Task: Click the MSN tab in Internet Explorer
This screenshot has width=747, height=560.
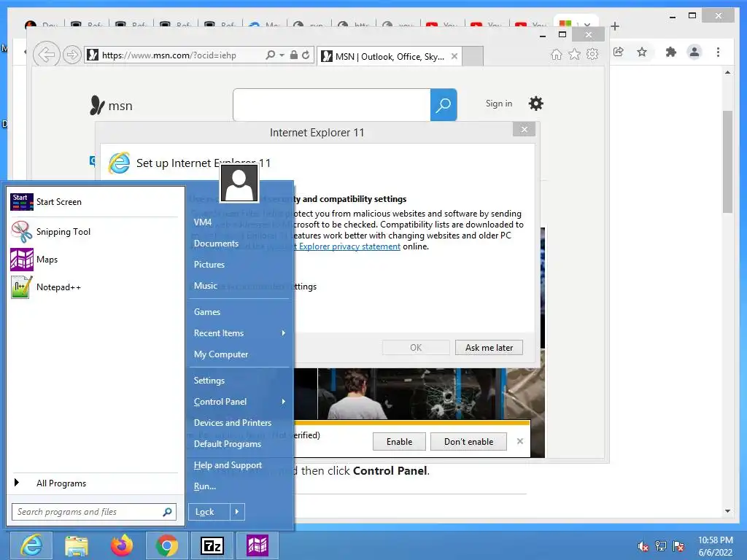Action: [390, 56]
